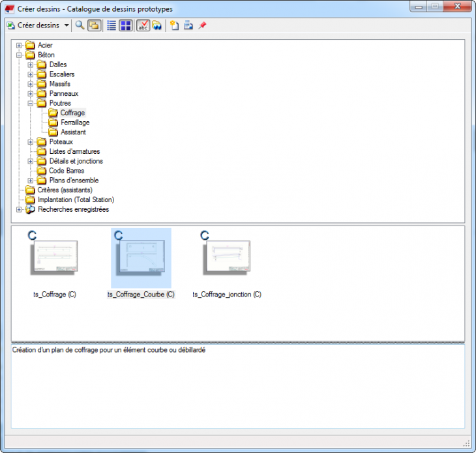Expand the Acier folder node
Viewport: 476px width, 453px height.
(19, 46)
